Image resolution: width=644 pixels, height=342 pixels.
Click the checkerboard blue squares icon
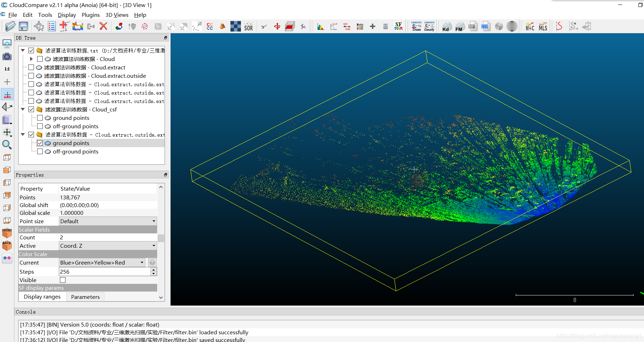pos(235,26)
